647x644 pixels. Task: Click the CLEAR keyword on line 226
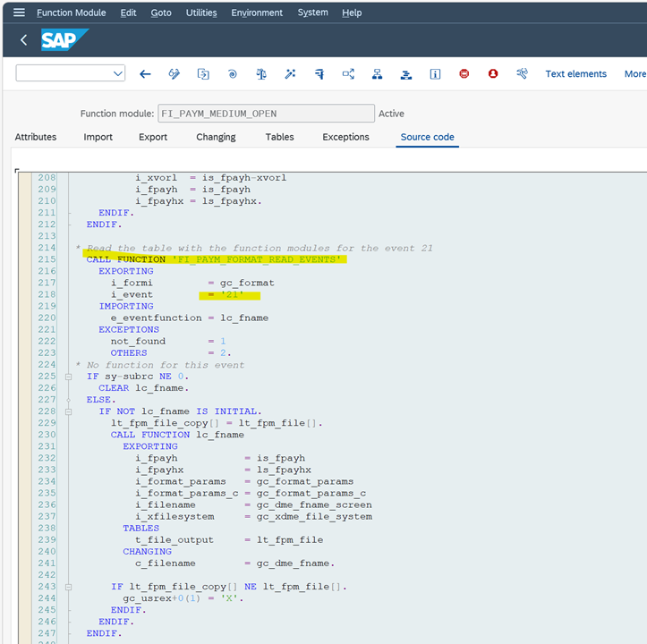[114, 388]
